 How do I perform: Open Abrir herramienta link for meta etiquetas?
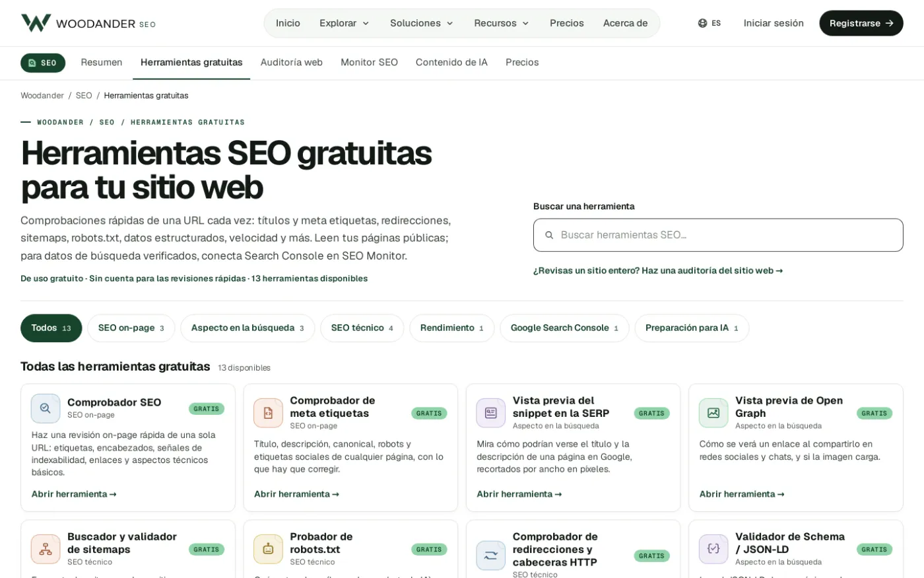point(296,494)
